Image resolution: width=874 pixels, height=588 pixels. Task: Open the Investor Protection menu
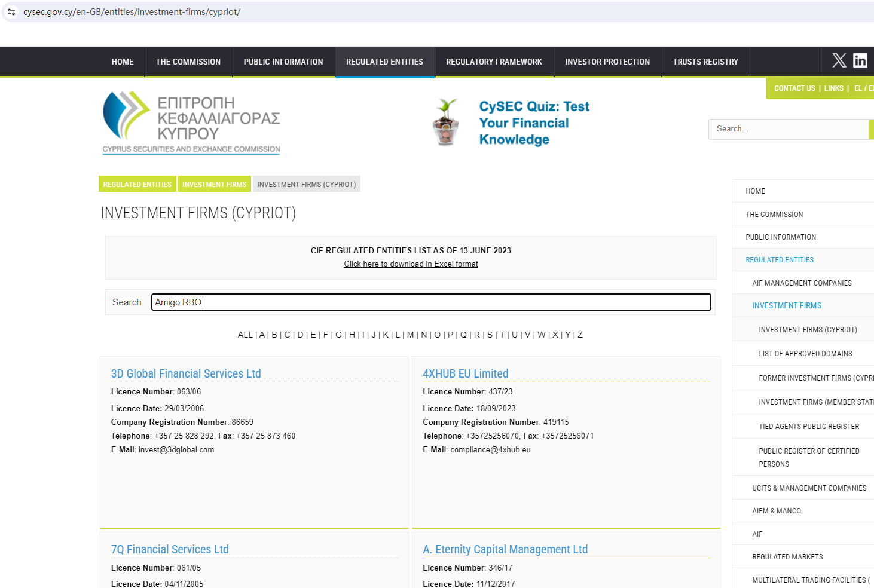click(x=607, y=62)
